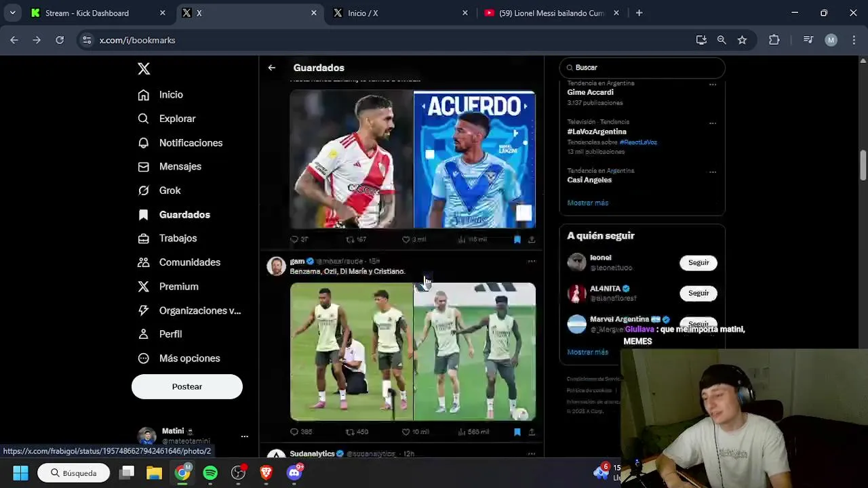Click back arrow next to Guardados header
Screen dimensions: 868x488
tap(271, 68)
